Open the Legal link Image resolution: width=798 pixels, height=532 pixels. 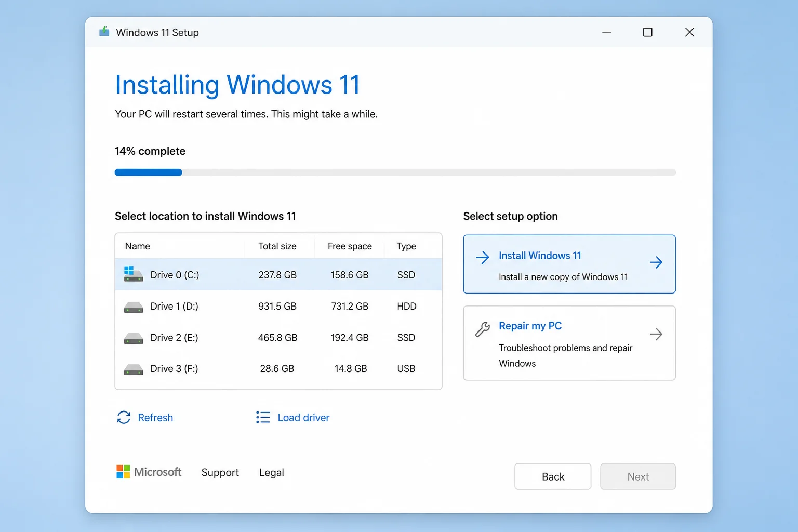coord(272,473)
